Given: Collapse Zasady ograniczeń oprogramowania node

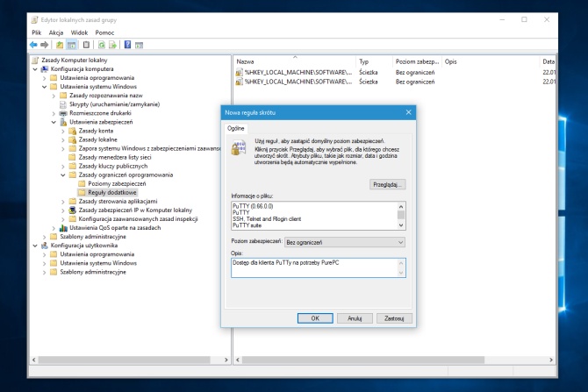Looking at the screenshot, I should (x=63, y=175).
